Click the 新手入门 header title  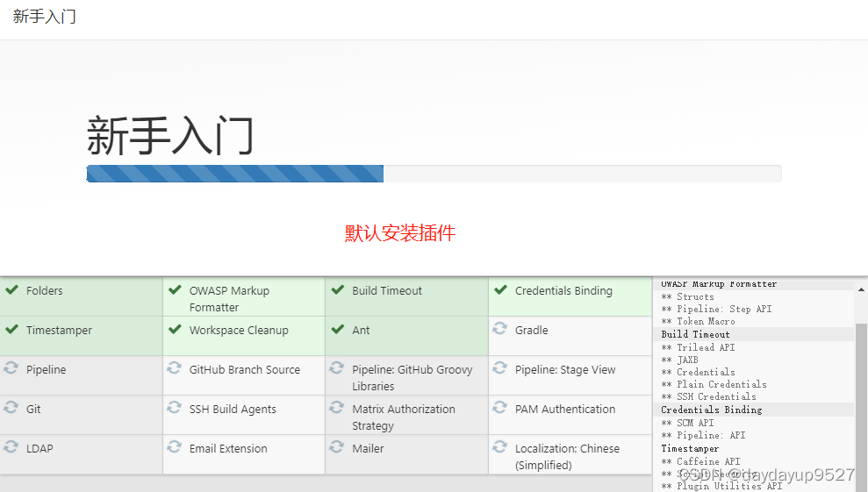click(x=44, y=17)
